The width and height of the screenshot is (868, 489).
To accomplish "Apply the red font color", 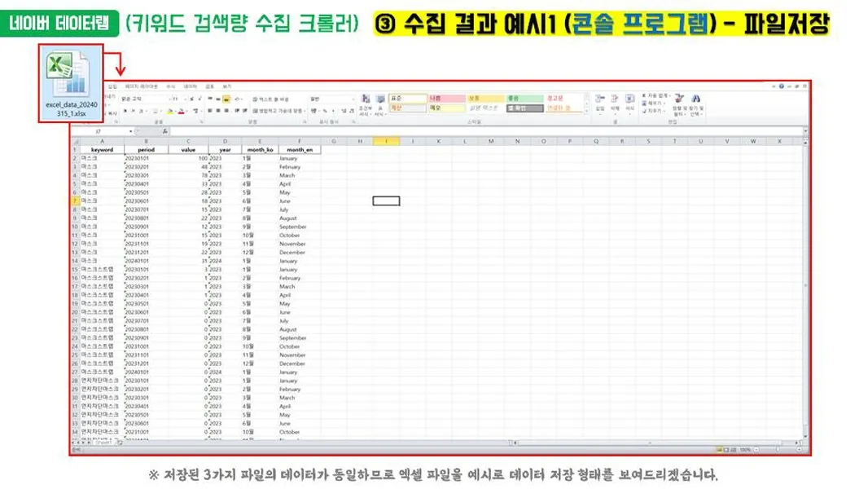I will [x=181, y=111].
